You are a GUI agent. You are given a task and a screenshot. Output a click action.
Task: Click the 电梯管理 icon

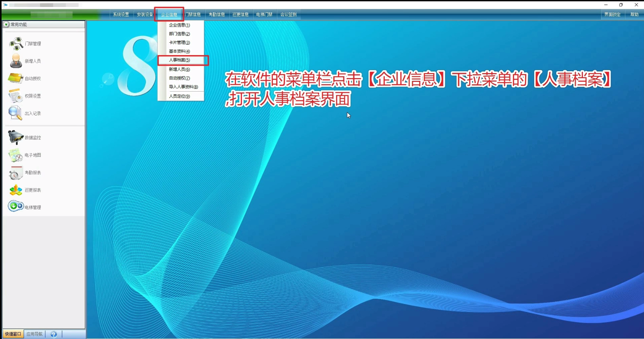[16, 207]
